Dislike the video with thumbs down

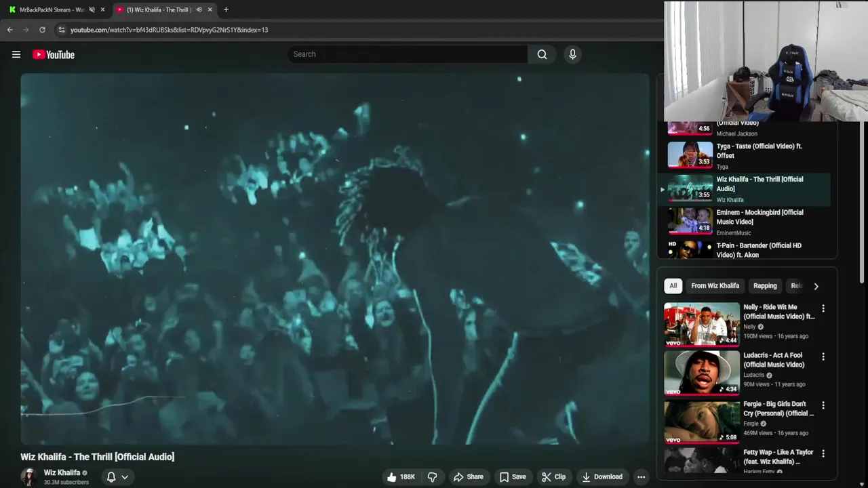pyautogui.click(x=432, y=477)
